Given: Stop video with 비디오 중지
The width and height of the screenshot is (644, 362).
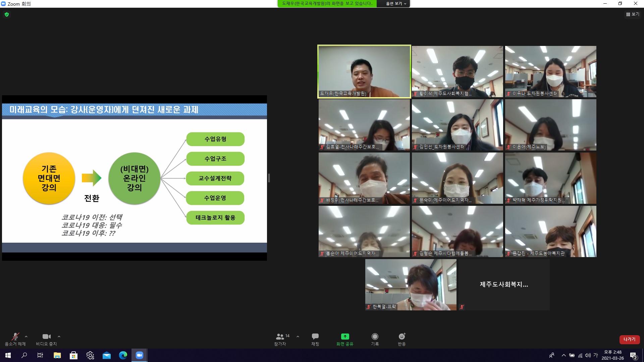Looking at the screenshot, I should pyautogui.click(x=46, y=339).
